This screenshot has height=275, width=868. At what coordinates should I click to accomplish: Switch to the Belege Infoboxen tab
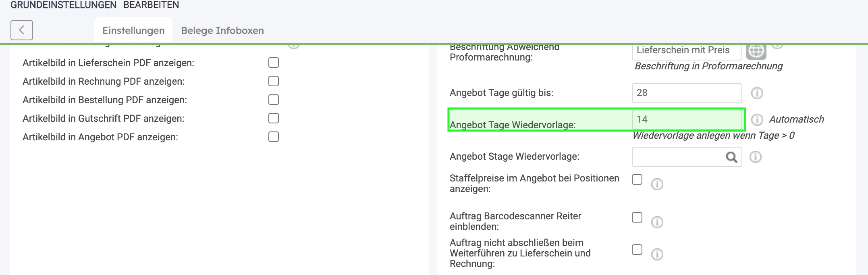coord(222,31)
